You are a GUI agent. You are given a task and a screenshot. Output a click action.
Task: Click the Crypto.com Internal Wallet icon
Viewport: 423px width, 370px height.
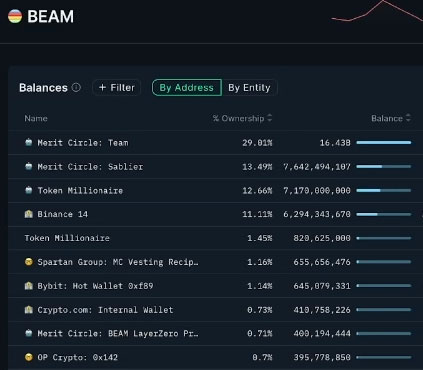click(29, 310)
